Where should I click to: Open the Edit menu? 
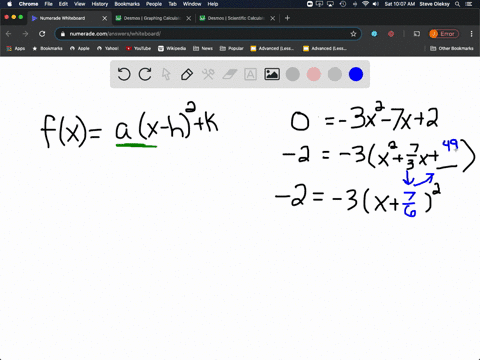pyautogui.click(x=63, y=4)
